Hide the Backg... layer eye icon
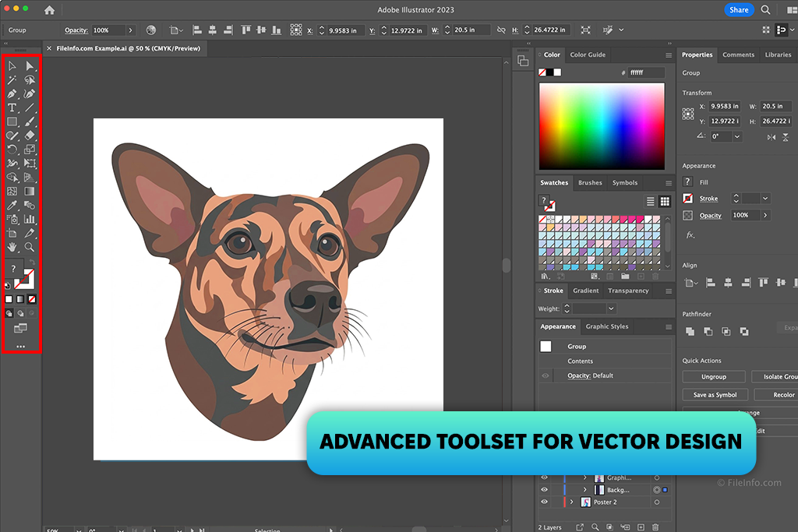Screen dimensions: 798x532 (544, 490)
